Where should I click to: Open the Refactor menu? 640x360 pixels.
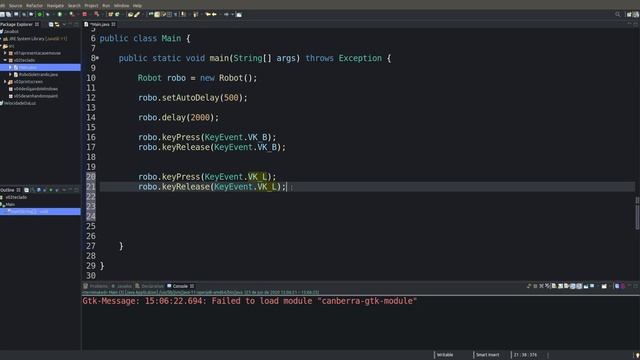[x=34, y=6]
